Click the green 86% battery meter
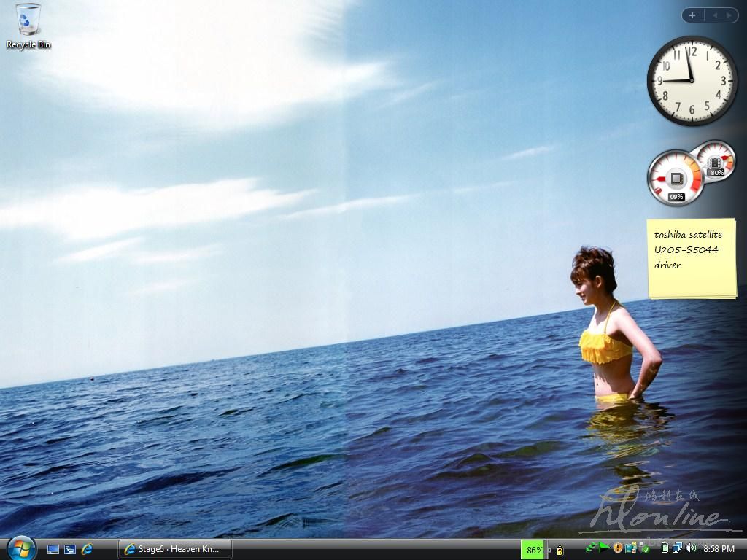 click(534, 550)
